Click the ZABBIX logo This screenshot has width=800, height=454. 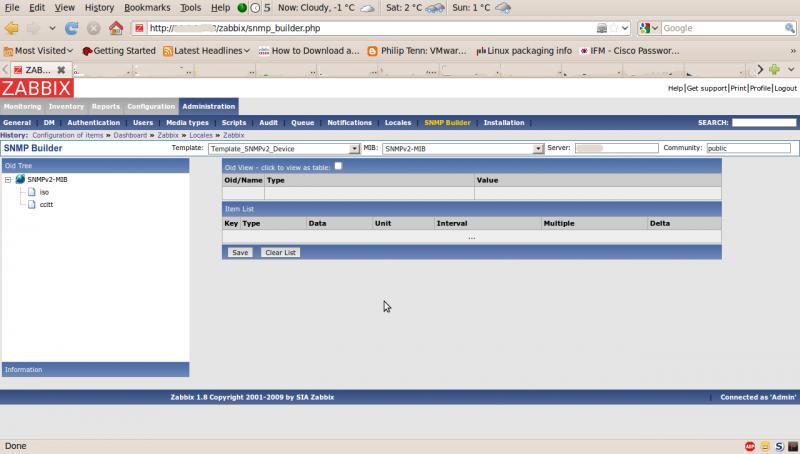click(x=37, y=88)
